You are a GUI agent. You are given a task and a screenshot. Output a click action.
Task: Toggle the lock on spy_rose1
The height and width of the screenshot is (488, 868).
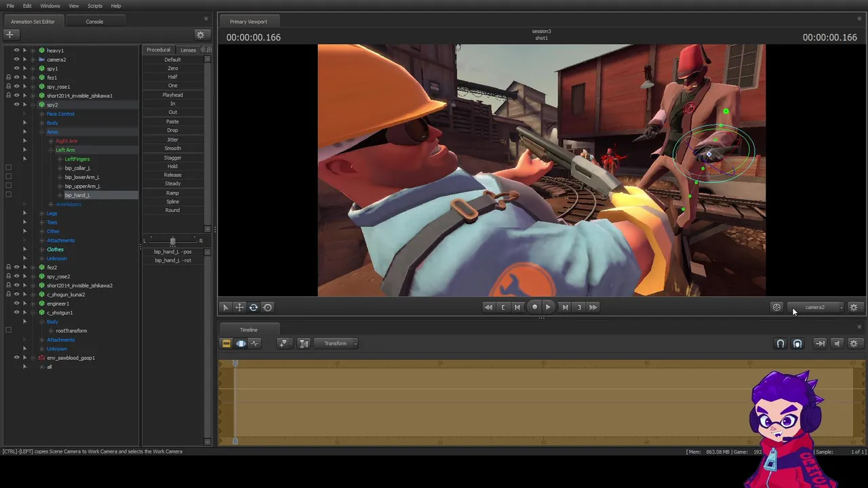tap(8, 87)
